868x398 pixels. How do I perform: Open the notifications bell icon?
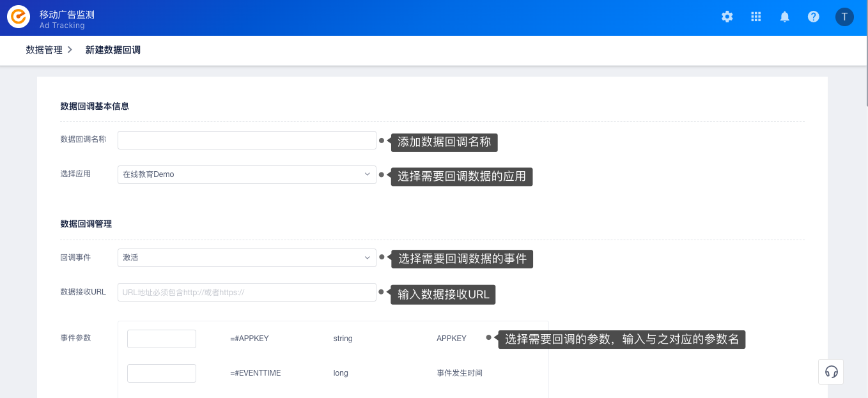785,17
